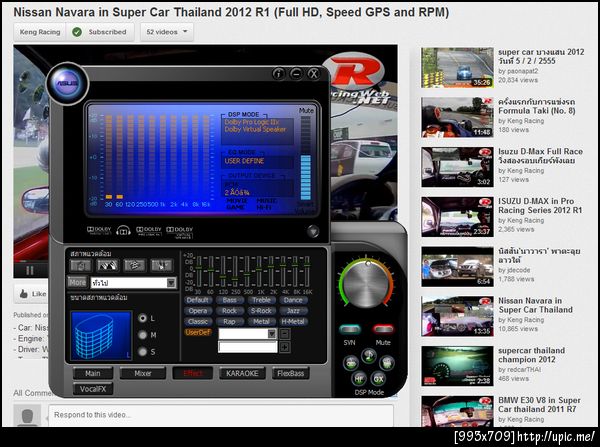Expand the 52 videos dropdown
Viewport: 600px width, 447px height.
[x=167, y=32]
